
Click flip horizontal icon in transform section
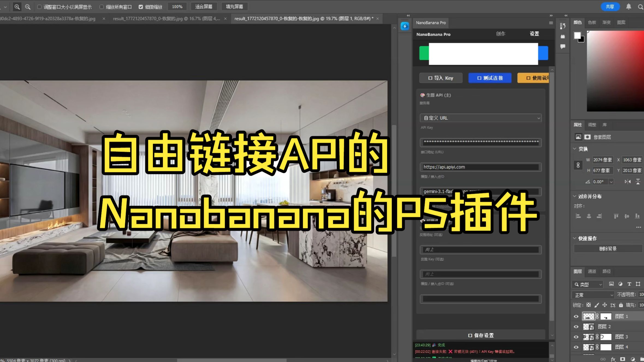click(627, 182)
